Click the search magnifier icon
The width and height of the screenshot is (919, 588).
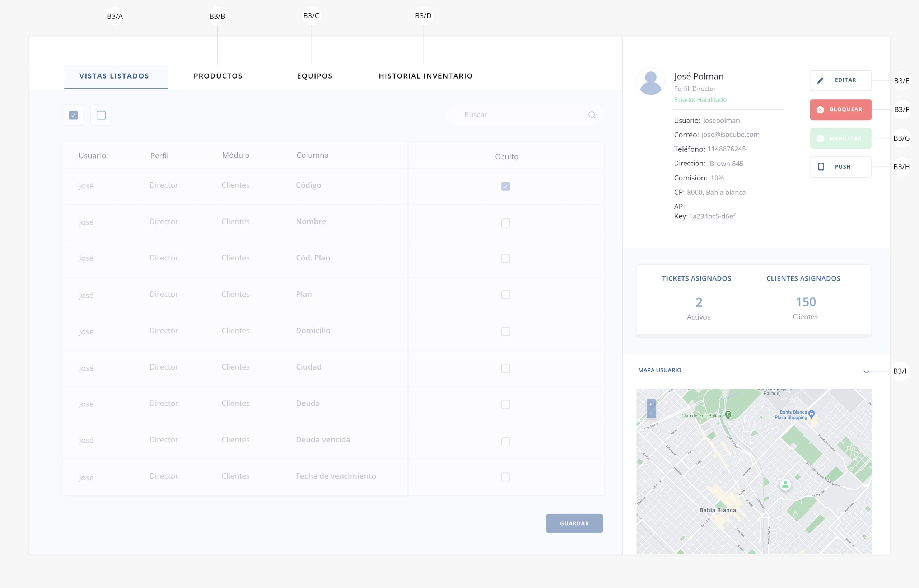pyautogui.click(x=592, y=115)
